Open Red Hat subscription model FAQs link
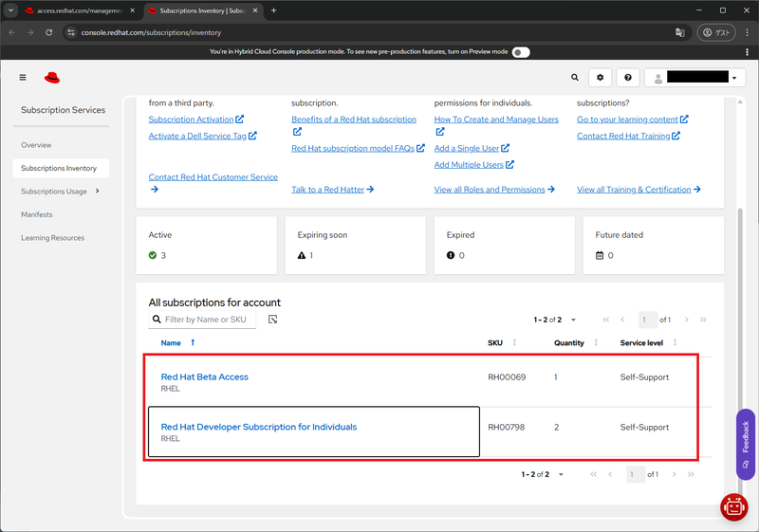The image size is (759, 532). pyautogui.click(x=358, y=148)
